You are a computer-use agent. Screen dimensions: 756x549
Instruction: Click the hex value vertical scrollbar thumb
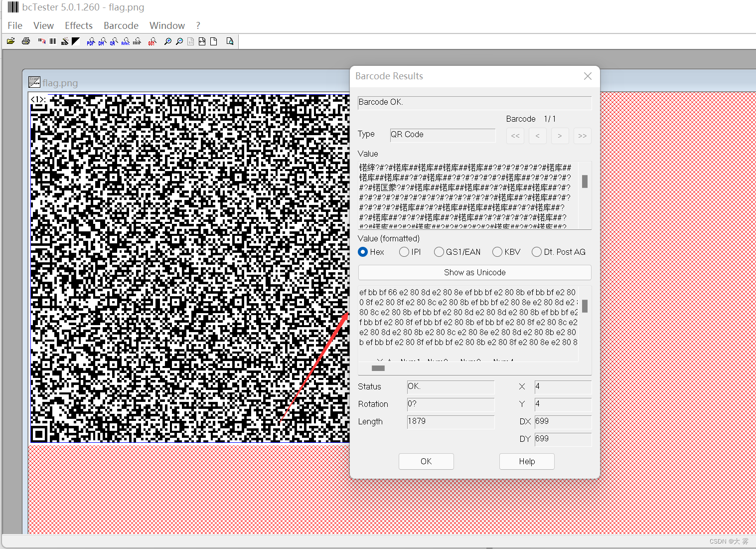pos(585,306)
